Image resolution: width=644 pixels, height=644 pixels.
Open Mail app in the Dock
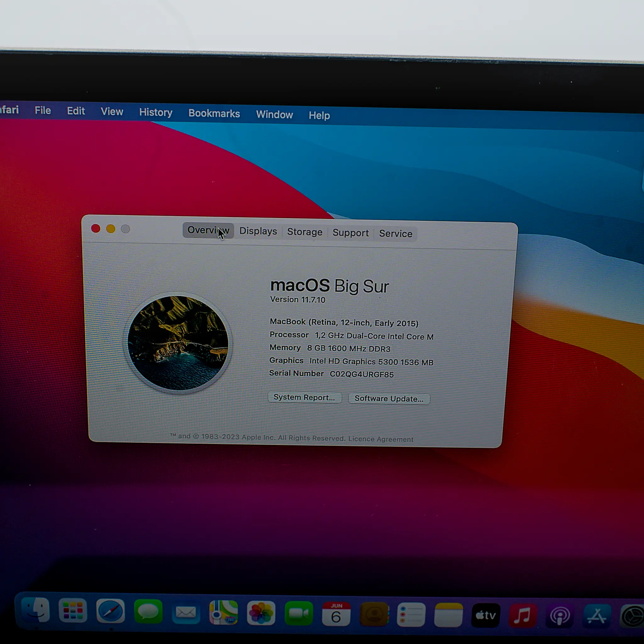click(186, 612)
